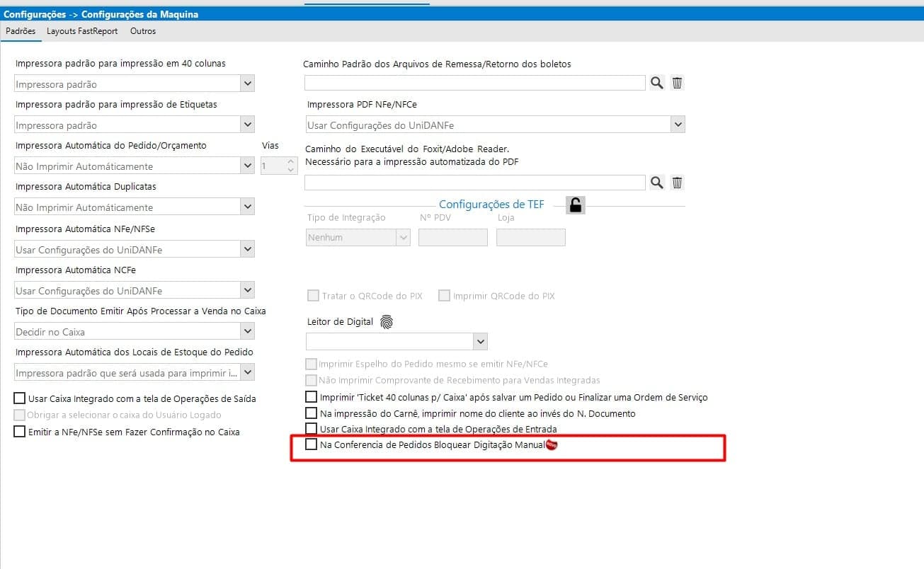Toggle Tratar o QRCode do PIX checkbox
Screen dimensions: 924x569
[313, 296]
